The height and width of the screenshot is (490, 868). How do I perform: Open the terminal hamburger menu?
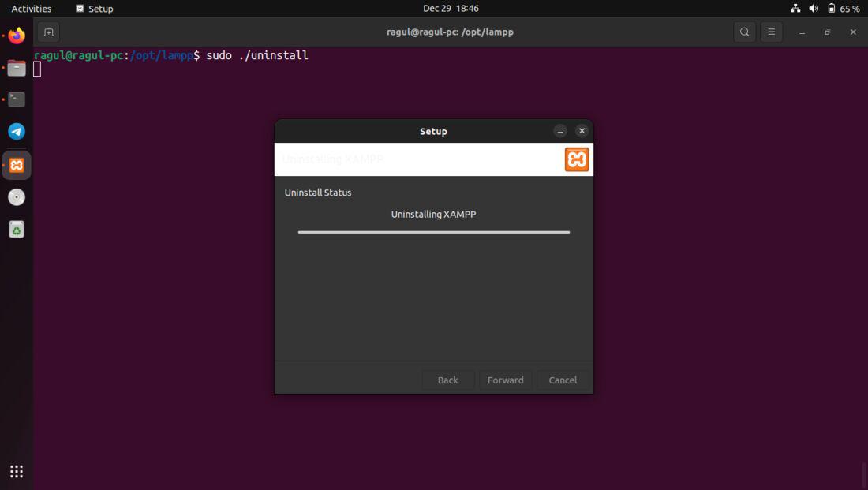771,32
